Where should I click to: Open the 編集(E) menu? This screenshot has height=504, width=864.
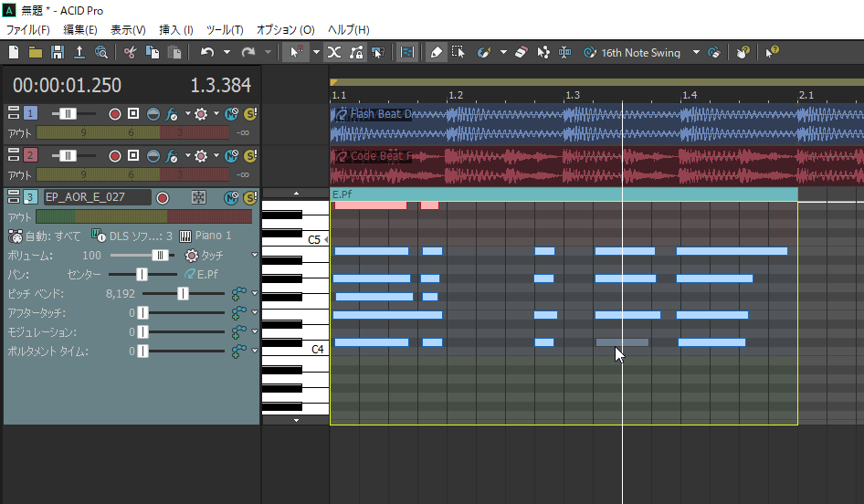pyautogui.click(x=79, y=30)
